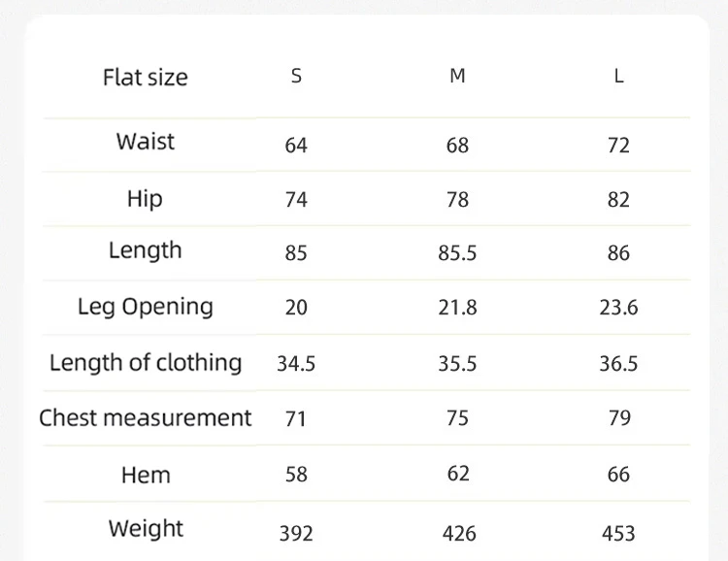Click the Length of clothing label

point(146,363)
